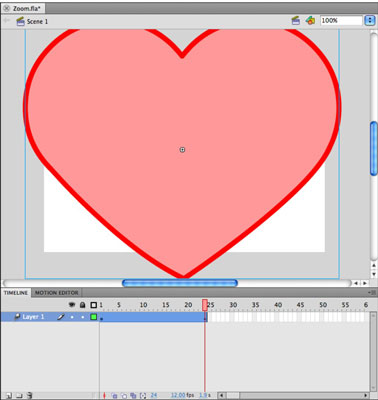The width and height of the screenshot is (378, 400).
Task: Open the Modify Onion Markers icon
Action: 143,396
